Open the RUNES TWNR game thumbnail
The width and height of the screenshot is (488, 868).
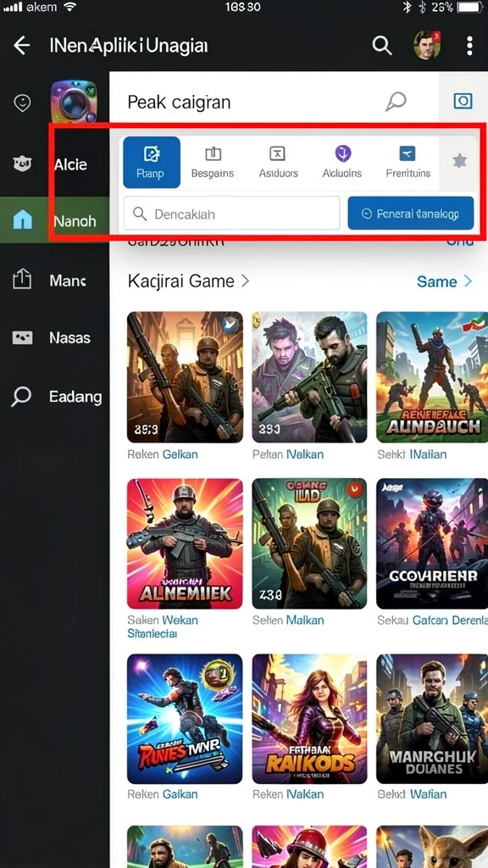185,719
